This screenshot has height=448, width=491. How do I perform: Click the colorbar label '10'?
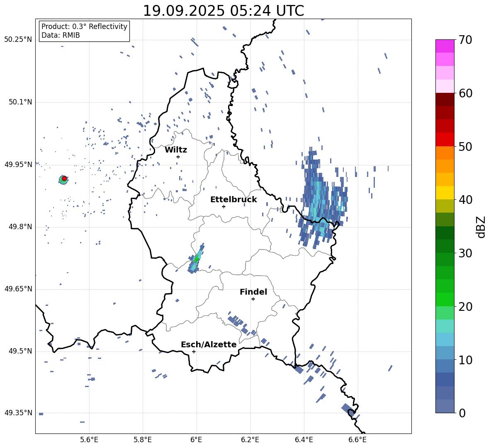tap(465, 360)
